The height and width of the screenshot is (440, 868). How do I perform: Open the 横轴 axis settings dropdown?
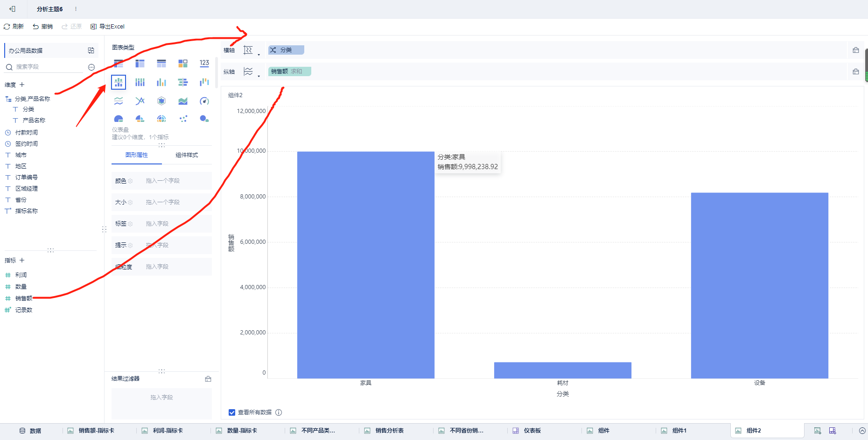tap(252, 50)
